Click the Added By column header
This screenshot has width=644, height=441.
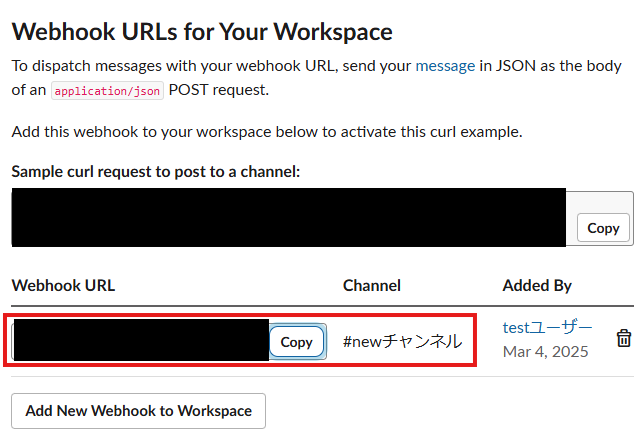[x=537, y=285]
